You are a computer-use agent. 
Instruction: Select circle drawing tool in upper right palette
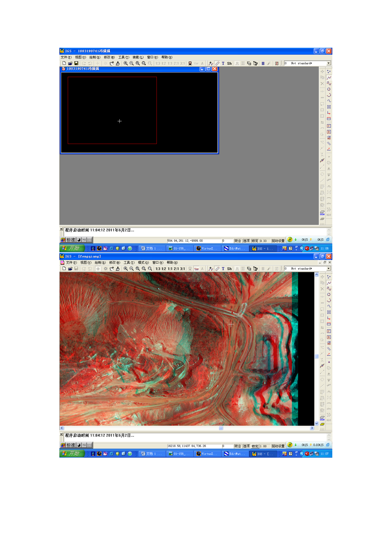pyautogui.click(x=329, y=89)
